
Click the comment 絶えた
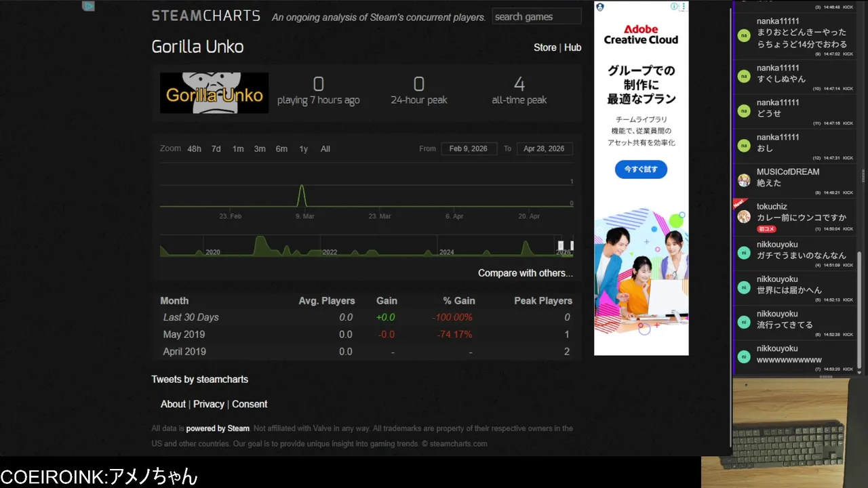pos(769,183)
